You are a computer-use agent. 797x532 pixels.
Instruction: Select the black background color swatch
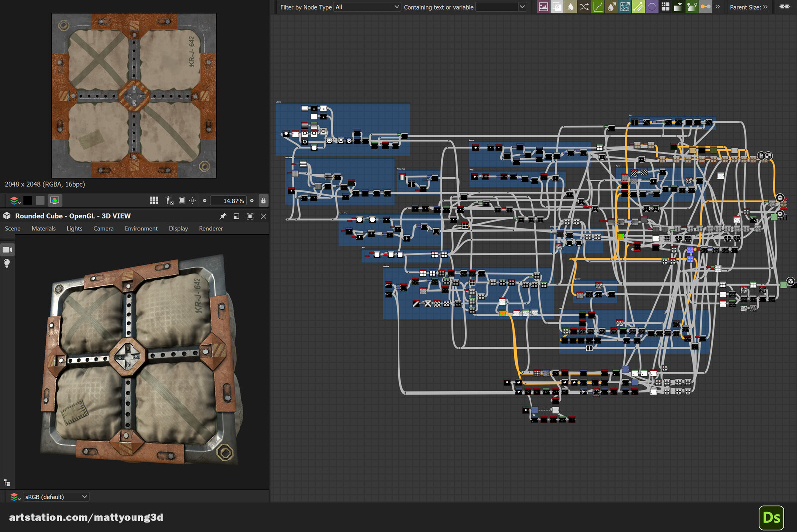click(27, 200)
